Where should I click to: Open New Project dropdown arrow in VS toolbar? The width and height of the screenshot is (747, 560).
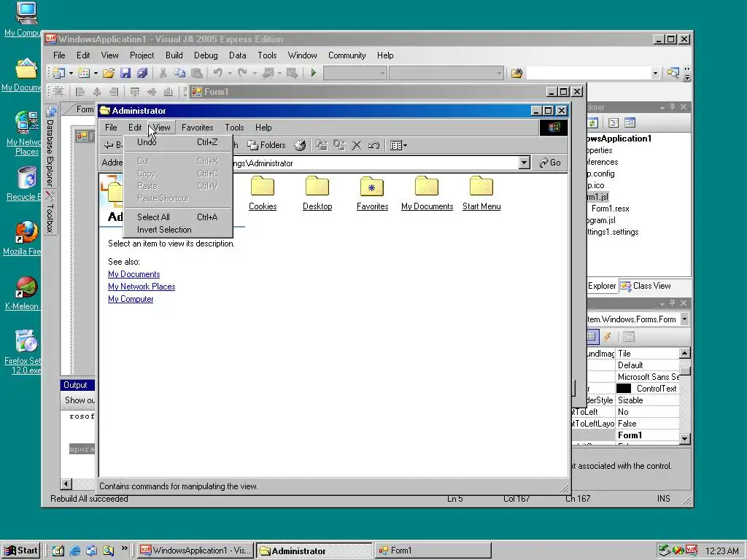(71, 73)
